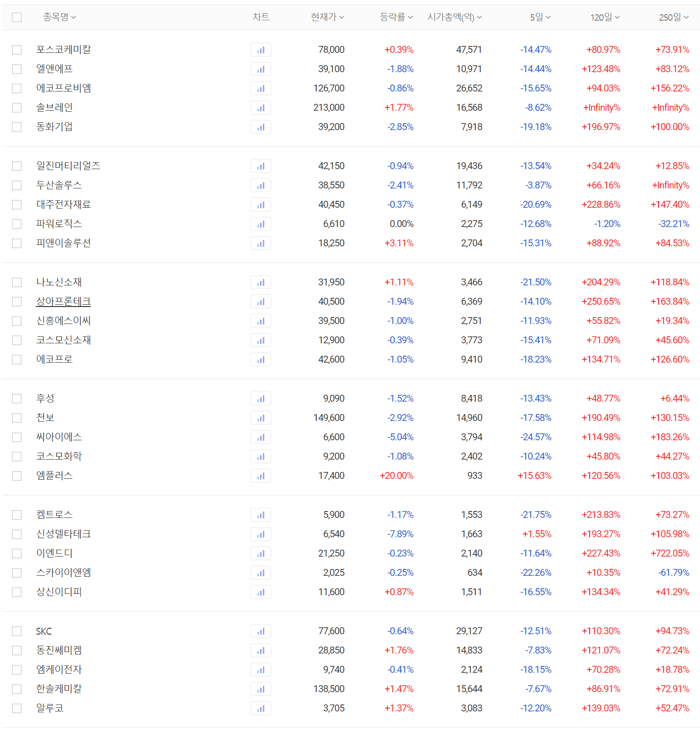The height and width of the screenshot is (733, 700).
Task: Open chart icon for 코스모신소재
Action: pyautogui.click(x=261, y=340)
